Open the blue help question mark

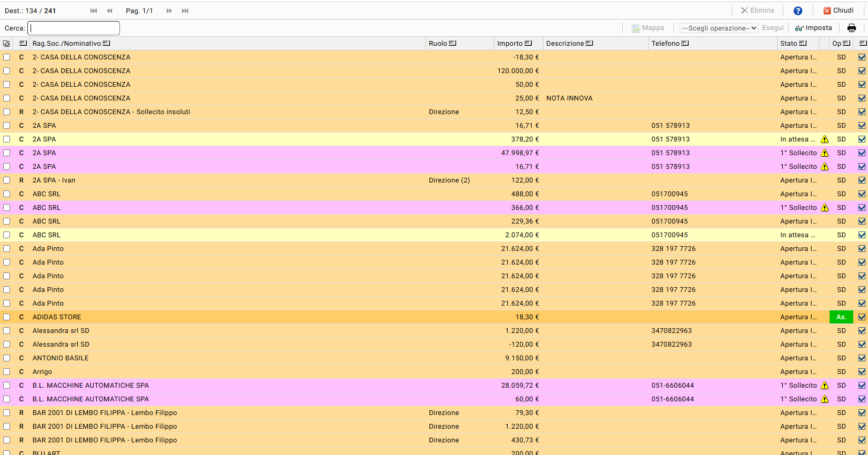pyautogui.click(x=798, y=11)
